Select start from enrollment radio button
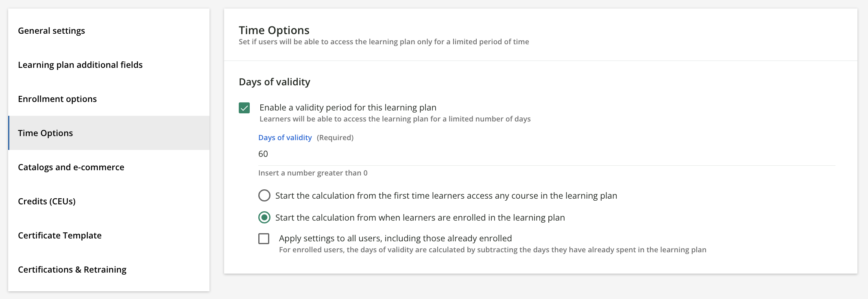Screen dimensions: 868x299 click(x=264, y=217)
